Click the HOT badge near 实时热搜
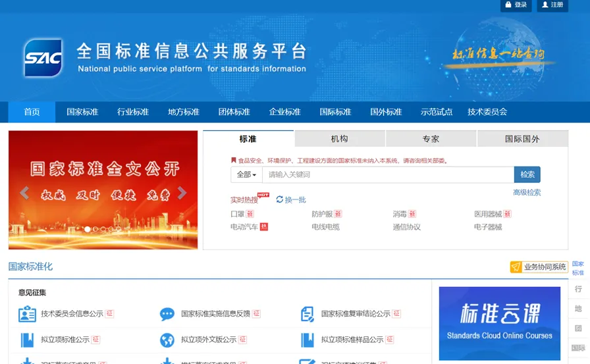Screen dimensions: 590x364 pyautogui.click(x=263, y=195)
